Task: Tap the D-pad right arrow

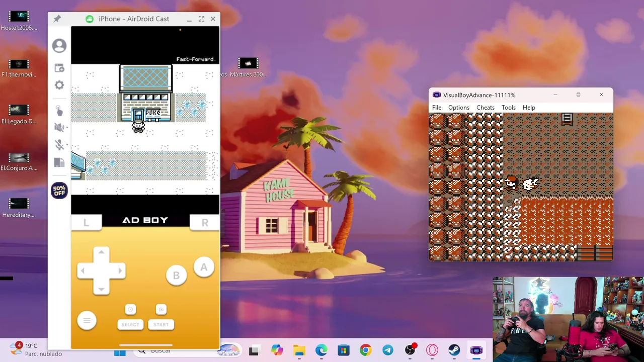Action: point(119,271)
